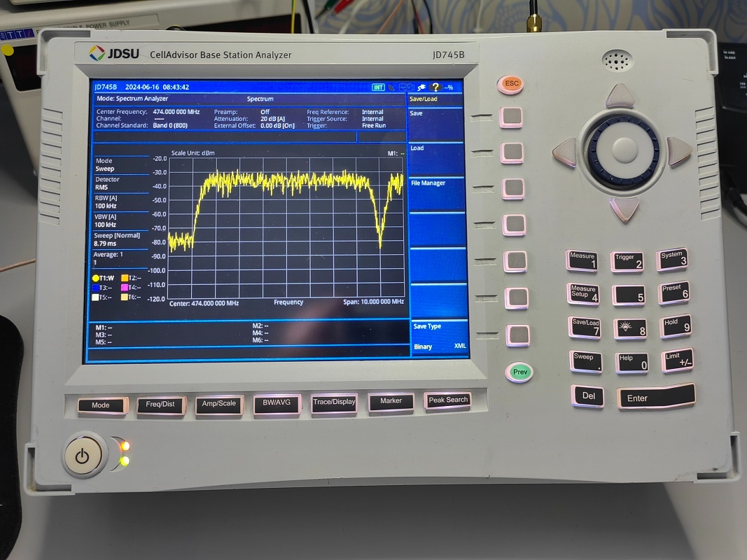Image resolution: width=747 pixels, height=560 pixels.
Task: Click the Enter key
Action: pyautogui.click(x=657, y=397)
